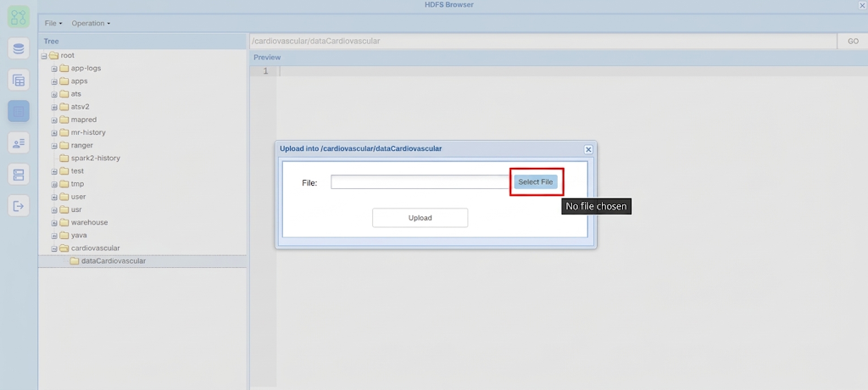
Task: Select the cardiovascular tree label
Action: tap(95, 248)
